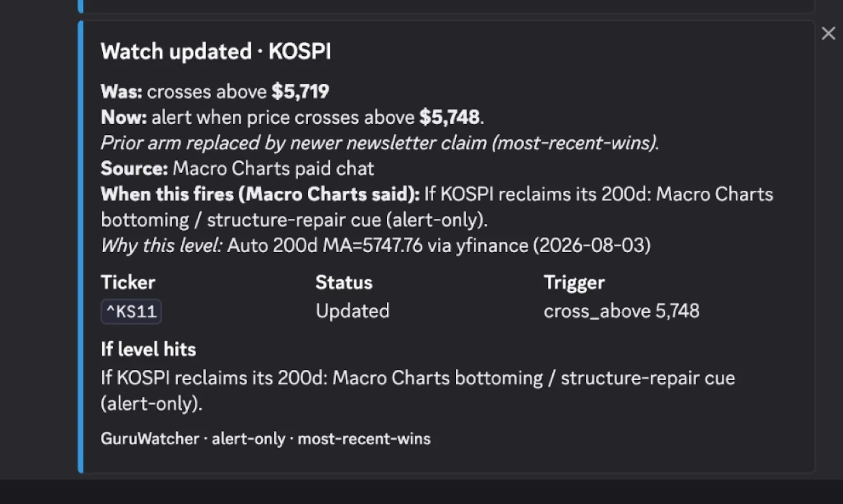Click the Ticker field heading
This screenshot has height=504, width=843.
128,282
